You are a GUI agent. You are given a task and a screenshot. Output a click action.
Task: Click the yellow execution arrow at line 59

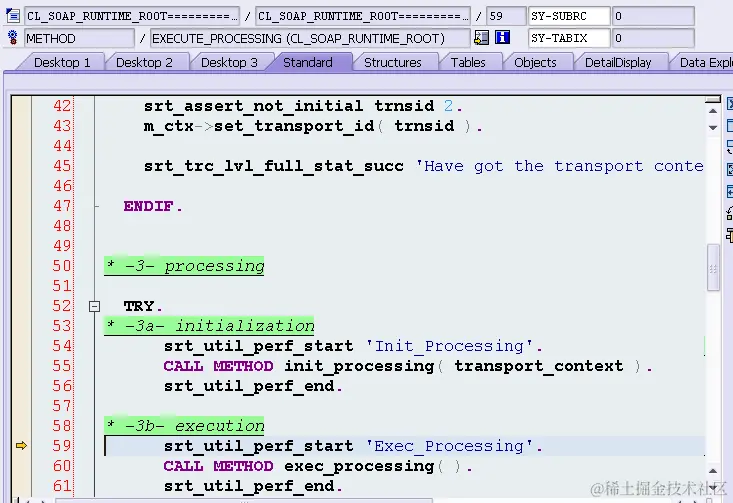point(22,446)
